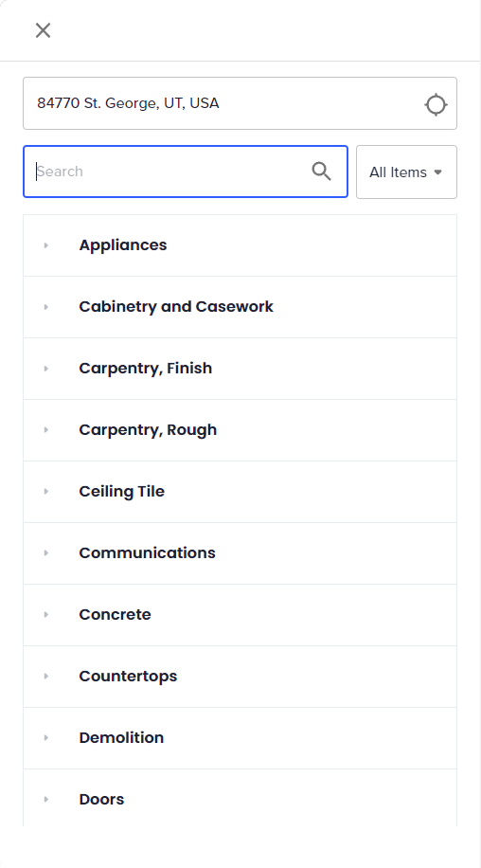Open the All Items dropdown
The height and width of the screenshot is (868, 481).
(x=406, y=172)
